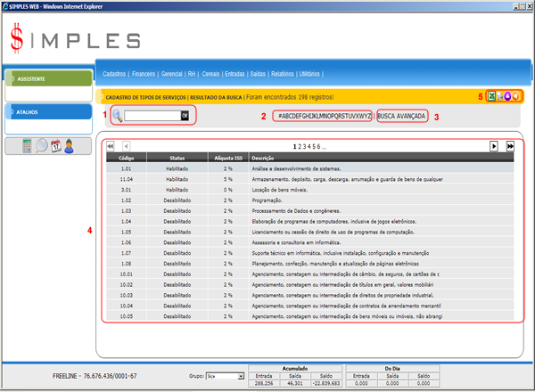Click the BUSCA AVANÇADA link
This screenshot has width=535, height=392.
(402, 116)
